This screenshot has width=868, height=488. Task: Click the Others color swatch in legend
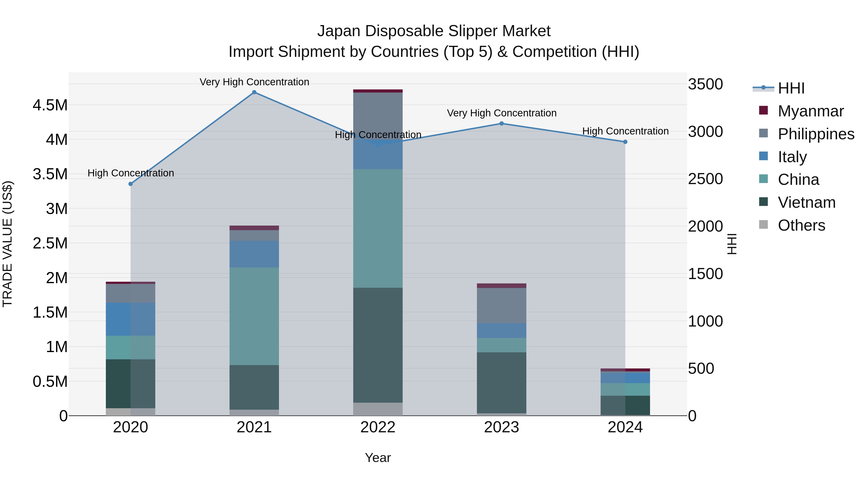(764, 225)
